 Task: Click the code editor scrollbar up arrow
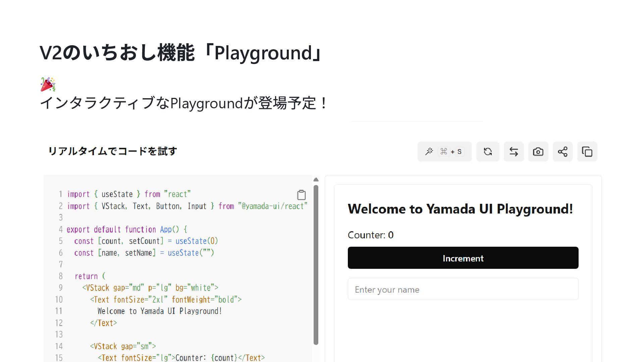(316, 180)
